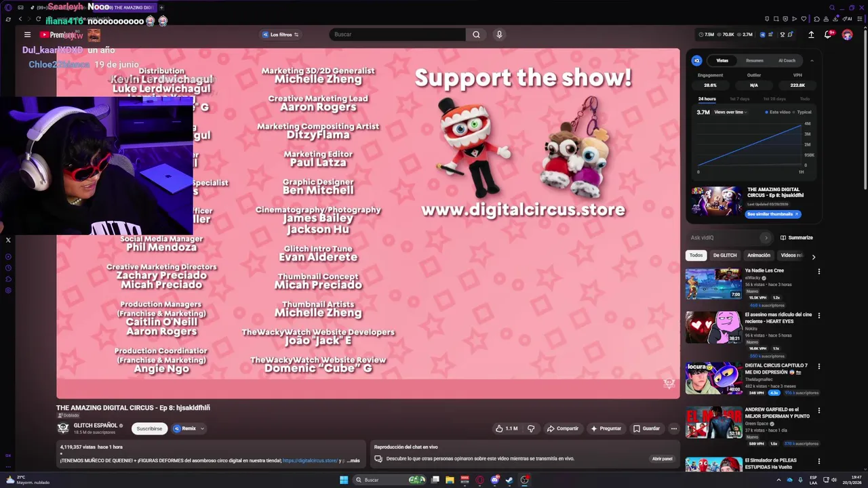Viewport: 868px width, 488px height.
Task: Select the 1st 28 days range tab
Action: click(774, 99)
